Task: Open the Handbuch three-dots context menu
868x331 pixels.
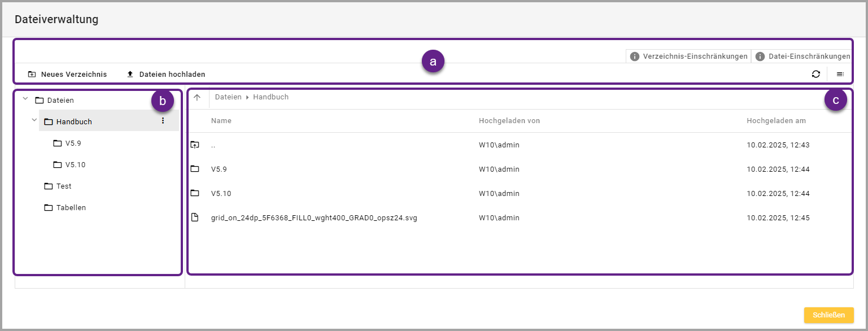Action: tap(163, 121)
